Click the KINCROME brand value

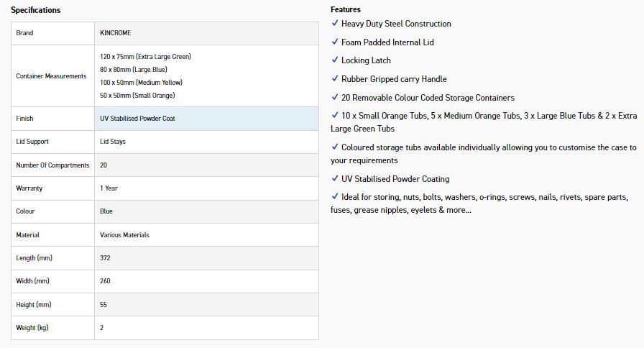pos(116,33)
